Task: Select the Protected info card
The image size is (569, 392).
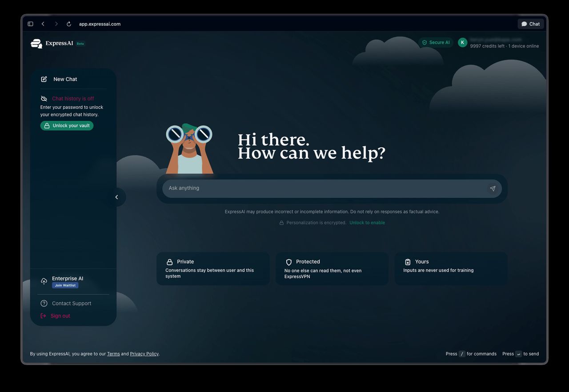Action: point(332,269)
